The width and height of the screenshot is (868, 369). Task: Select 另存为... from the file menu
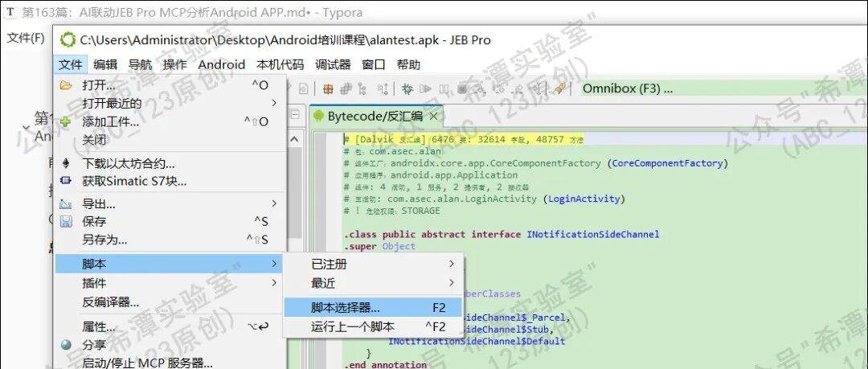(170, 240)
